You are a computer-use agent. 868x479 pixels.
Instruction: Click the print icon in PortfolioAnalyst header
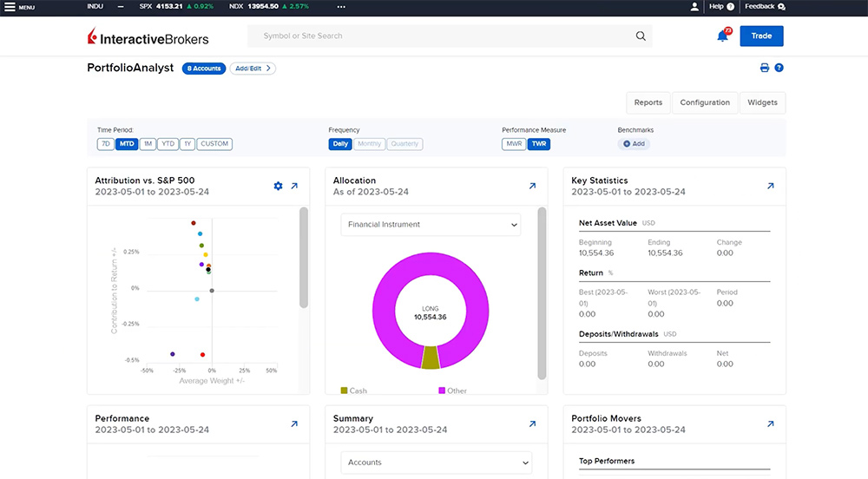pyautogui.click(x=765, y=68)
